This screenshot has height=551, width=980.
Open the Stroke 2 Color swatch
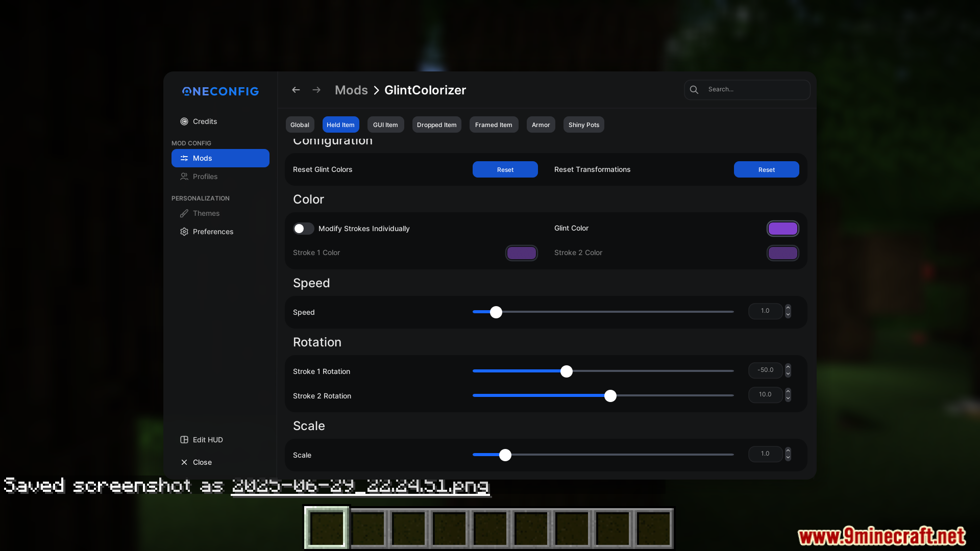coord(782,253)
